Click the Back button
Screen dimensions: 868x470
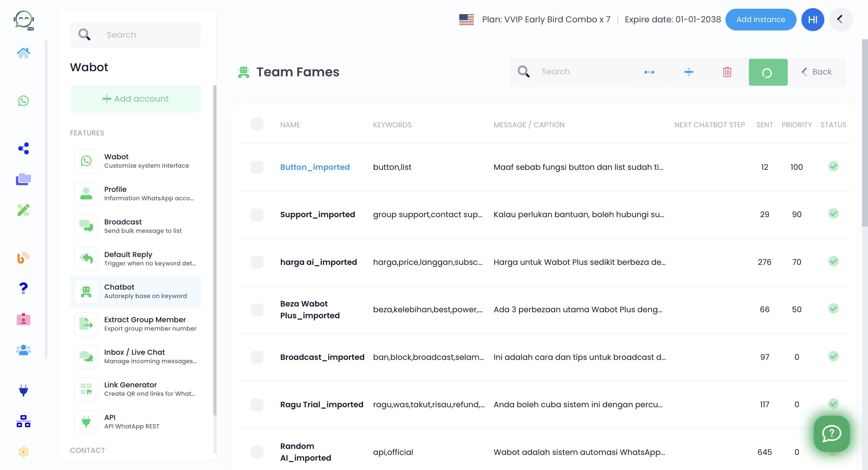coord(816,72)
